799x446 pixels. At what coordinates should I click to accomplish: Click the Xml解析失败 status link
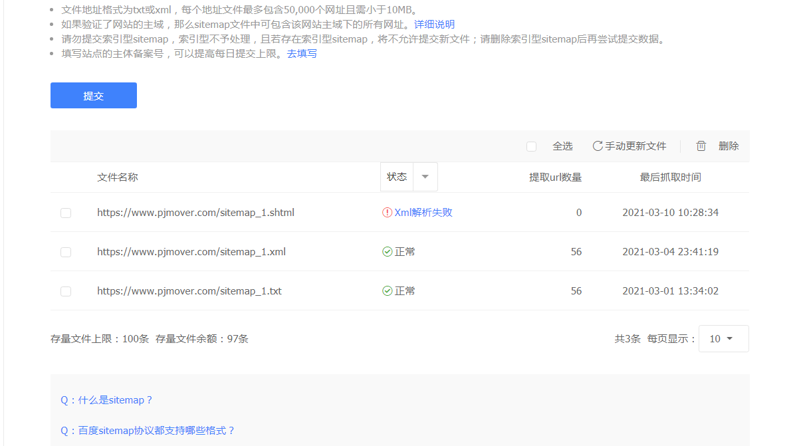click(423, 213)
